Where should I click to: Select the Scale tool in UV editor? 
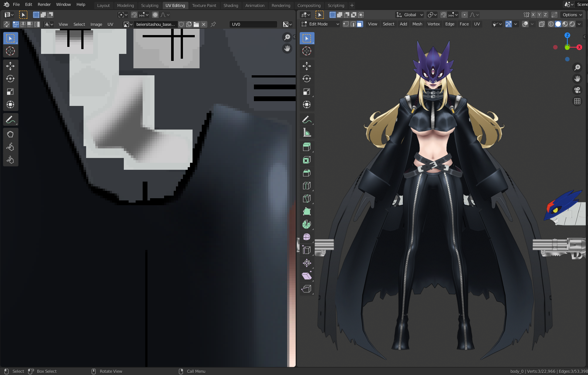click(10, 92)
